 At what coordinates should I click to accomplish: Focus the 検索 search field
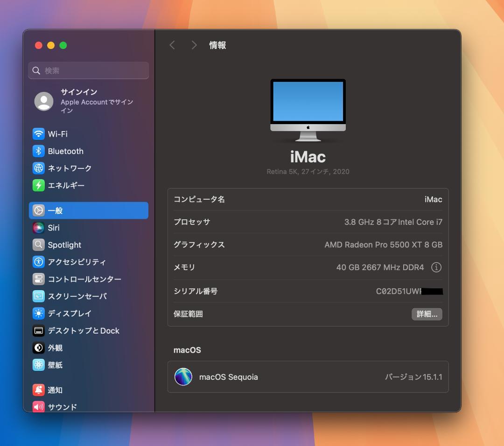[88, 71]
